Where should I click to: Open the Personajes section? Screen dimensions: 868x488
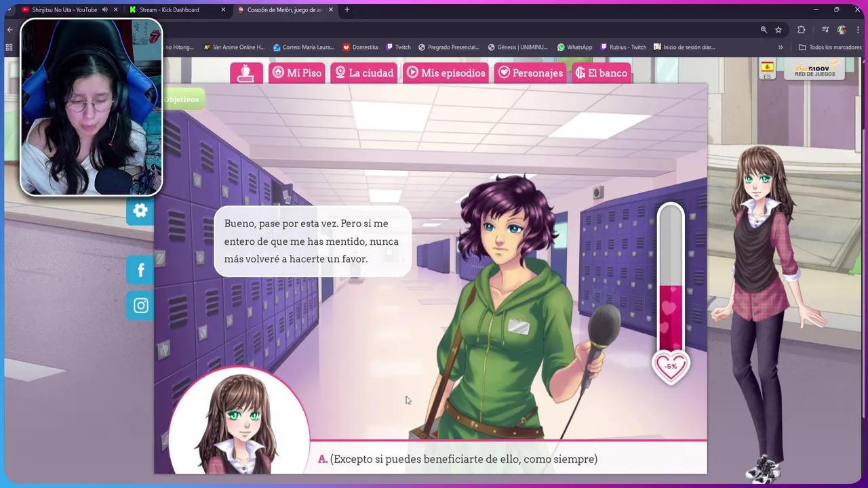click(x=530, y=73)
